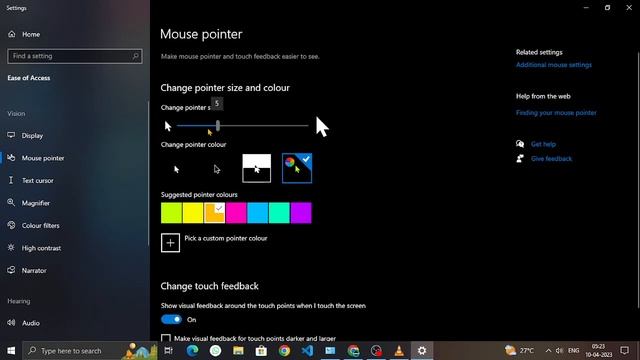Open the taskbar clock and date
640x360 pixels.
coord(598,351)
